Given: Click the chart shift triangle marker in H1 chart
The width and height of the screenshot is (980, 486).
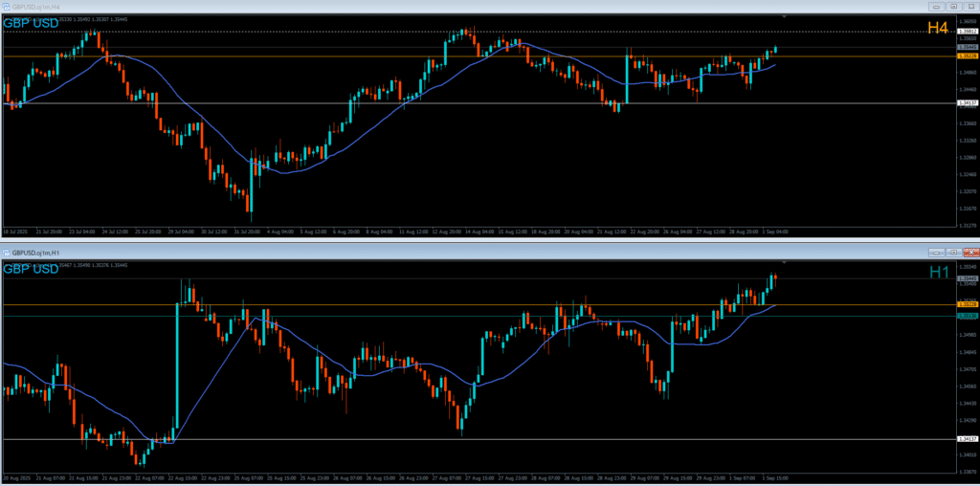Looking at the screenshot, I should [784, 261].
